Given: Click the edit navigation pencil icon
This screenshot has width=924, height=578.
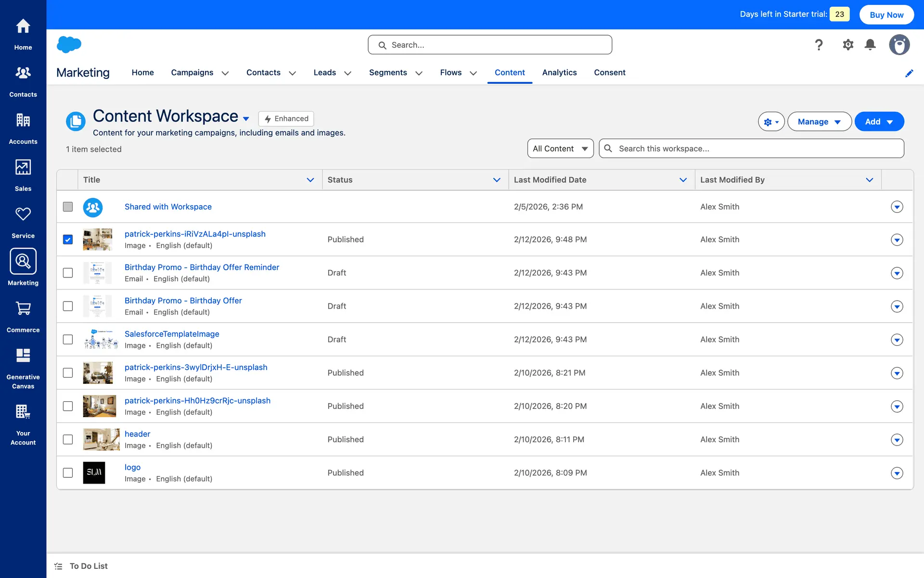Looking at the screenshot, I should coord(909,73).
